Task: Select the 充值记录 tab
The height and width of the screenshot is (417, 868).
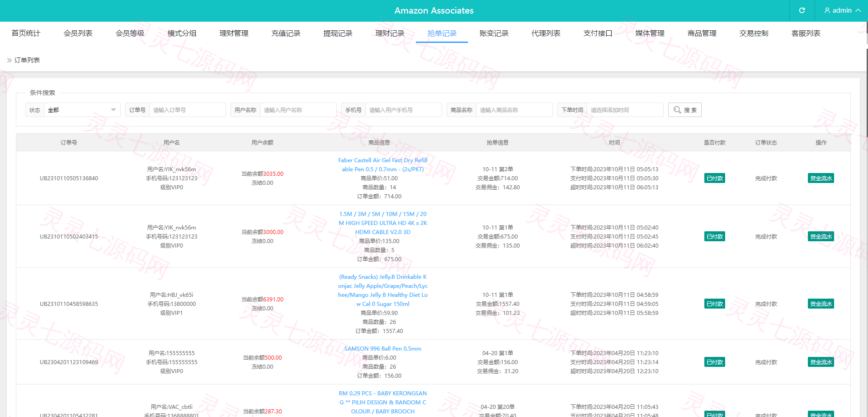Action: pos(286,33)
